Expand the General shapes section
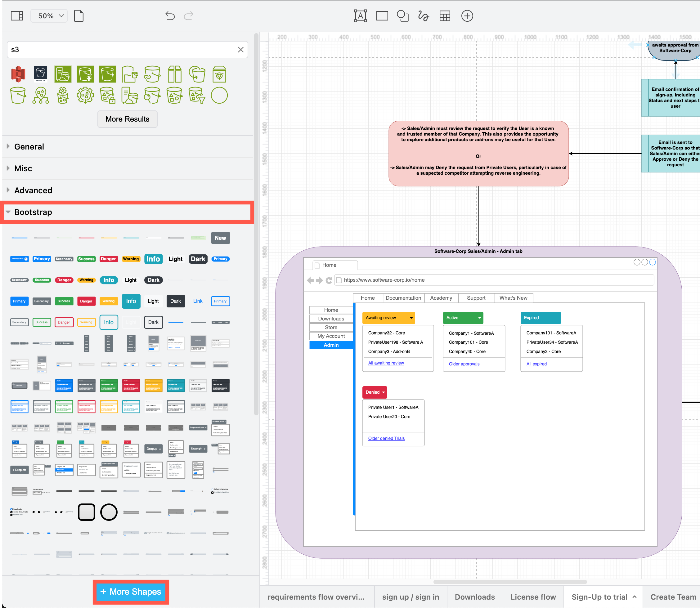This screenshot has width=700, height=608. coord(29,146)
